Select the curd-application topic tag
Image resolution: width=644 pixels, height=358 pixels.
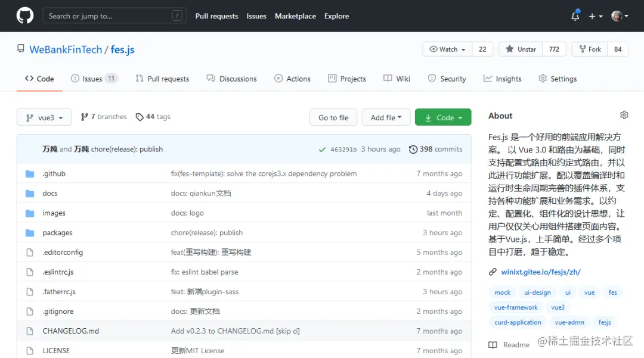[518, 322]
